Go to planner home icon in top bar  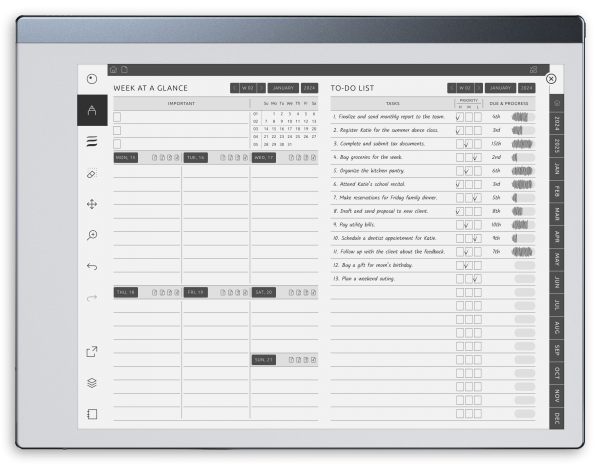pyautogui.click(x=113, y=70)
